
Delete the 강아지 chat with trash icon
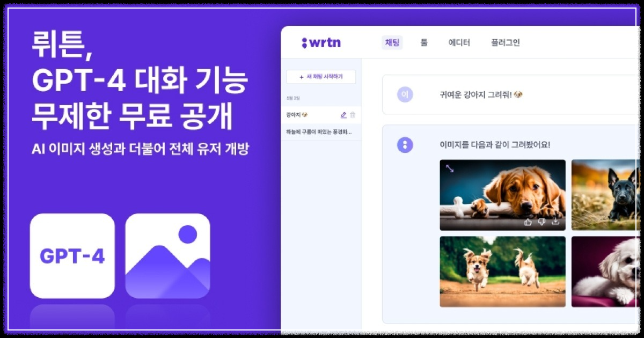353,115
